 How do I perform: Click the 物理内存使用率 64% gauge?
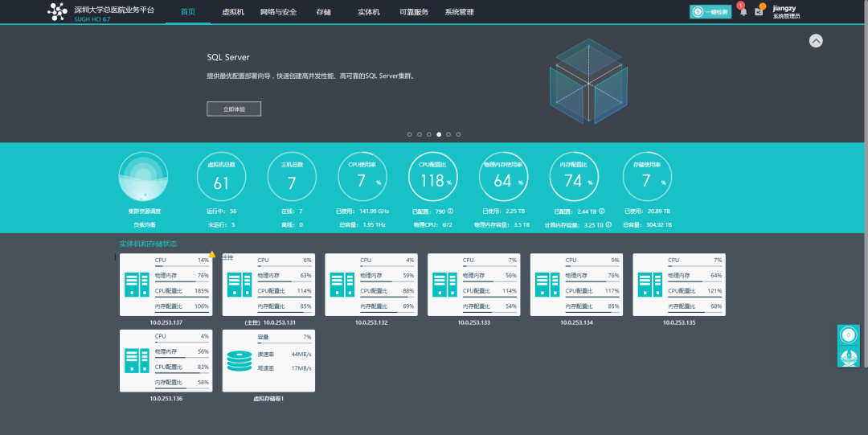tap(503, 177)
